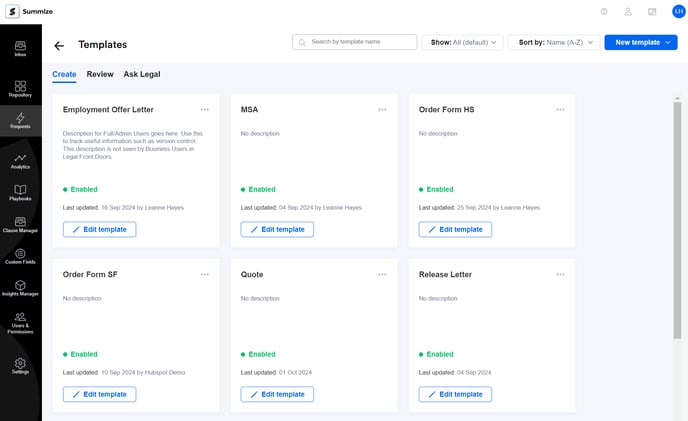The height and width of the screenshot is (421, 688).
Task: Edit the Employment Offer Letter template
Action: 99,229
